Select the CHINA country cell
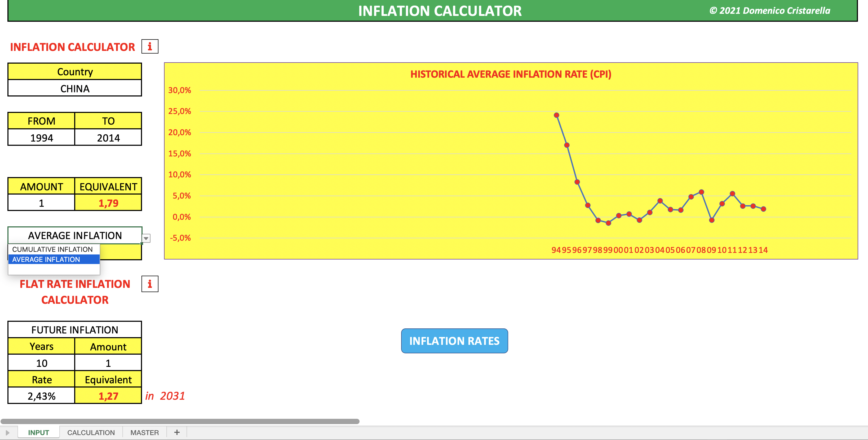 pyautogui.click(x=75, y=88)
